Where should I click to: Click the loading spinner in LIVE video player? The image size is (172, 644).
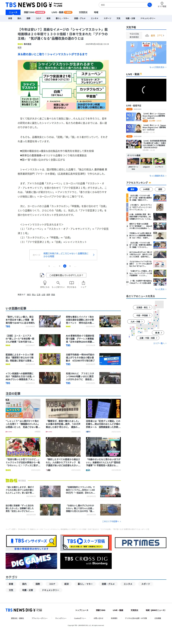coord(144,90)
